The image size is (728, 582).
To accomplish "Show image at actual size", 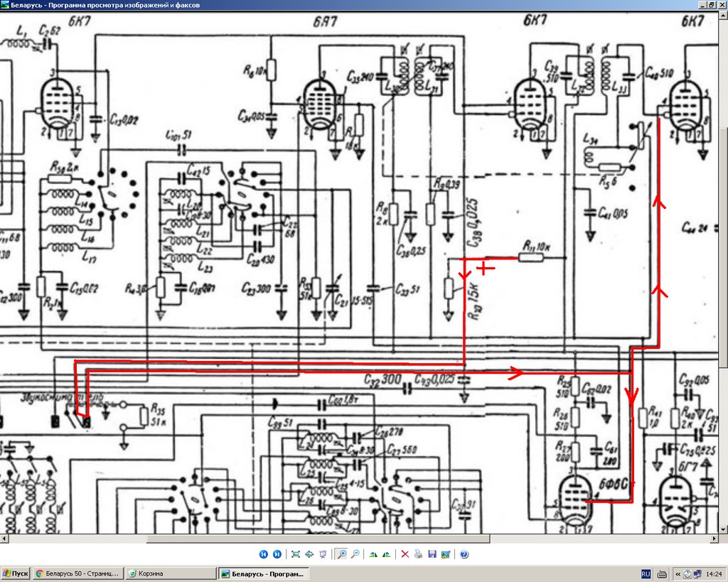I will (x=309, y=554).
